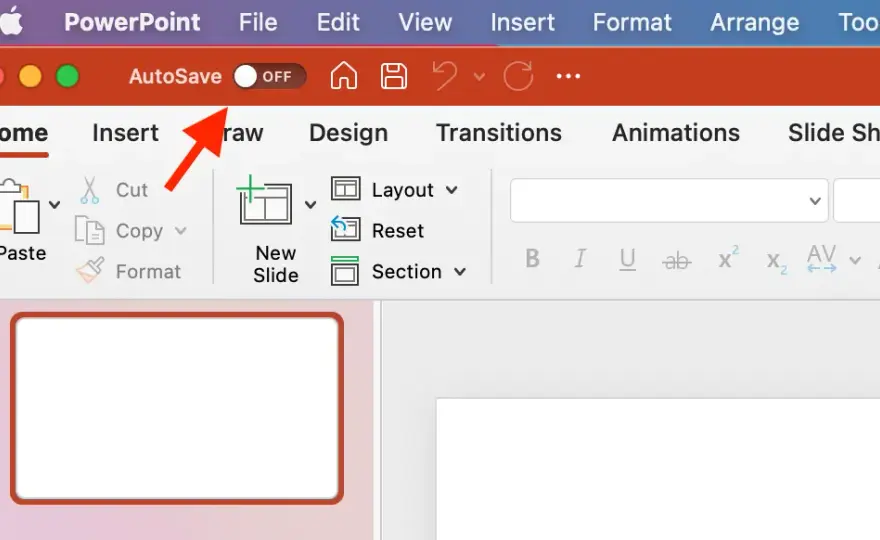Click the Format painter brush icon
The height and width of the screenshot is (540, 880).
[x=90, y=271]
